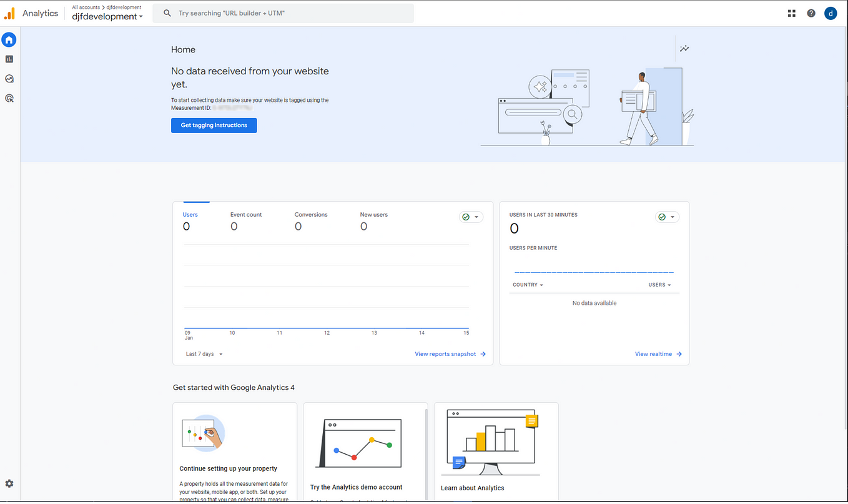The image size is (848, 504).
Task: Click the 'USERS PER MINUTE' label
Action: pyautogui.click(x=533, y=248)
